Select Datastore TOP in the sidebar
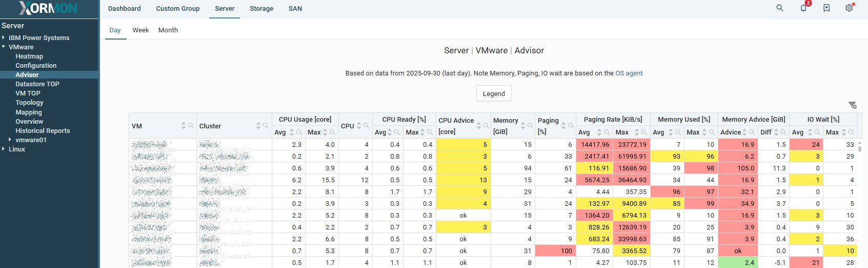The image size is (868, 268). tap(37, 84)
